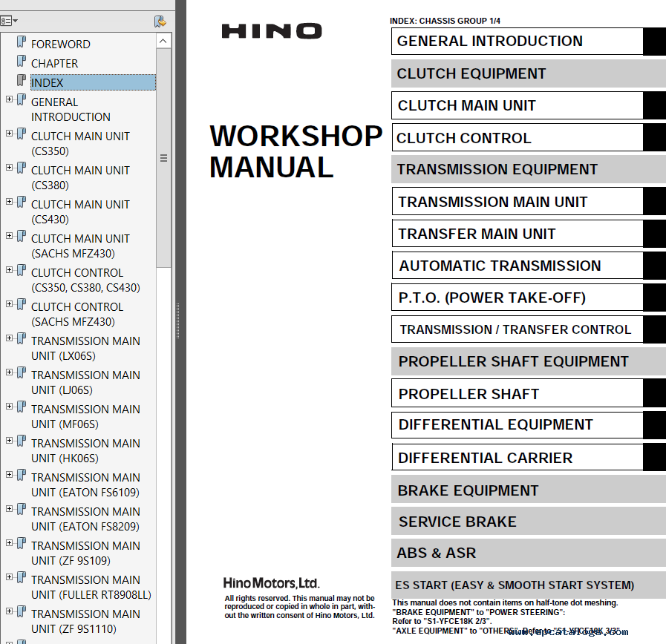Click ES START (EASY & SMOOTH START SYSTEM) heading
The image size is (666, 644).
529,585
